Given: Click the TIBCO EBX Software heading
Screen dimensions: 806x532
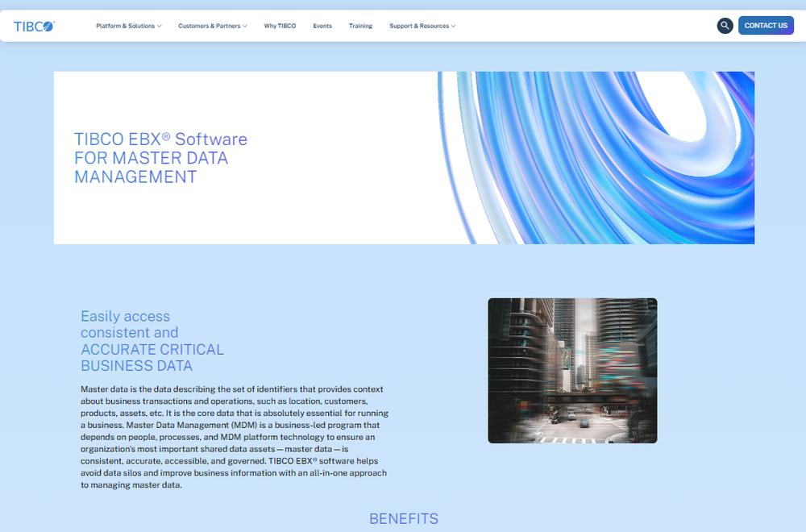Looking at the screenshot, I should pos(160,158).
